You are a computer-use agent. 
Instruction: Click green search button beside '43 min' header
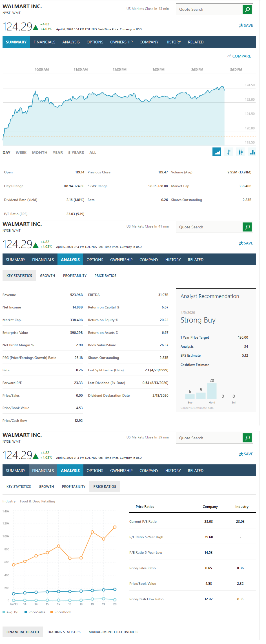(x=247, y=9)
